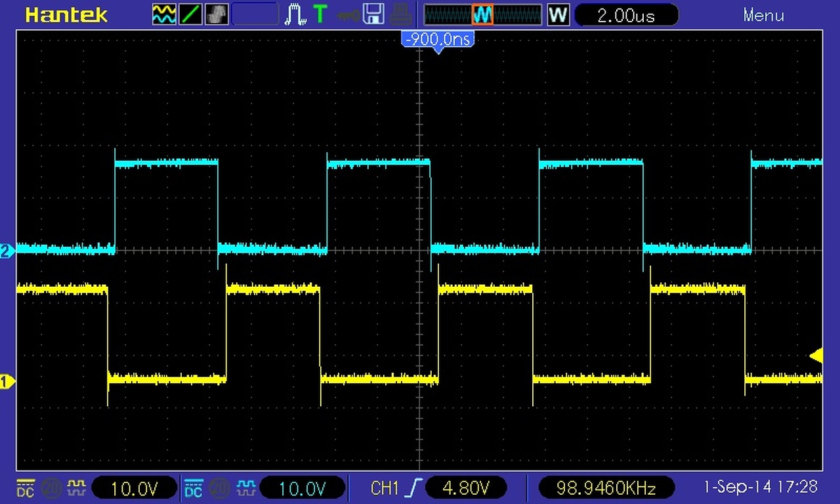This screenshot has height=504, width=840.
Task: Click the 98.9460KHz frequency counter readout
Action: tap(606, 488)
